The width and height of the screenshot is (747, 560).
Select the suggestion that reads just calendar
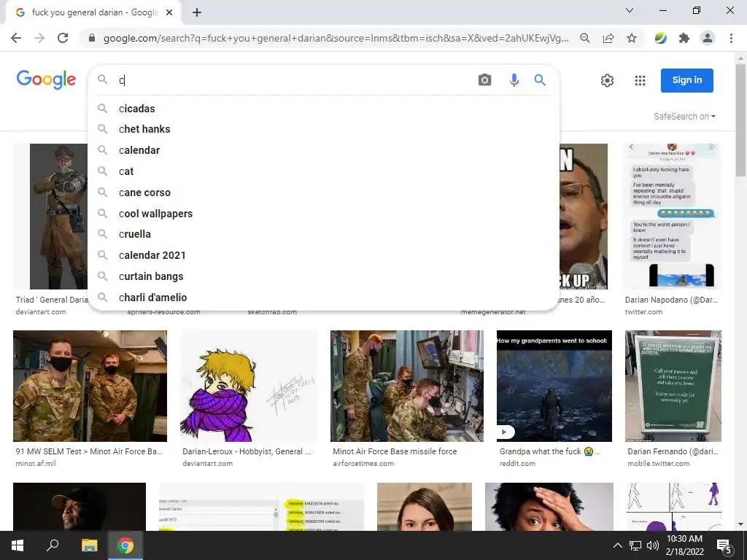(323, 150)
